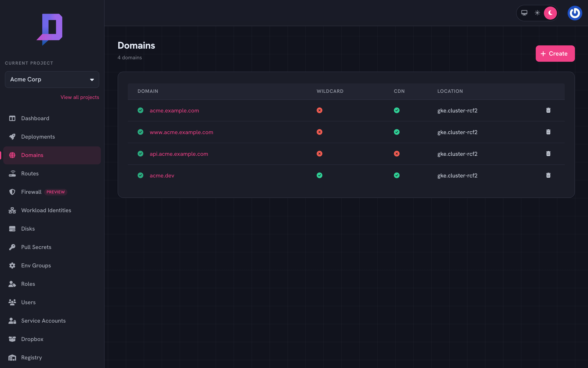Screen dimensions: 588x368
Task: Click the Workload Identities network icon
Action: [12, 210]
